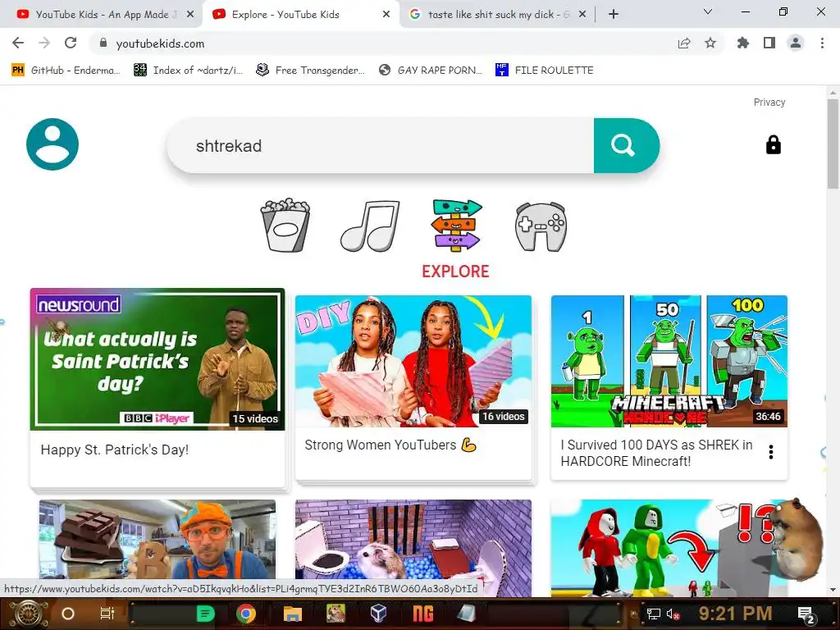Click the 9:21 PM clock
The height and width of the screenshot is (630, 840).
735,614
